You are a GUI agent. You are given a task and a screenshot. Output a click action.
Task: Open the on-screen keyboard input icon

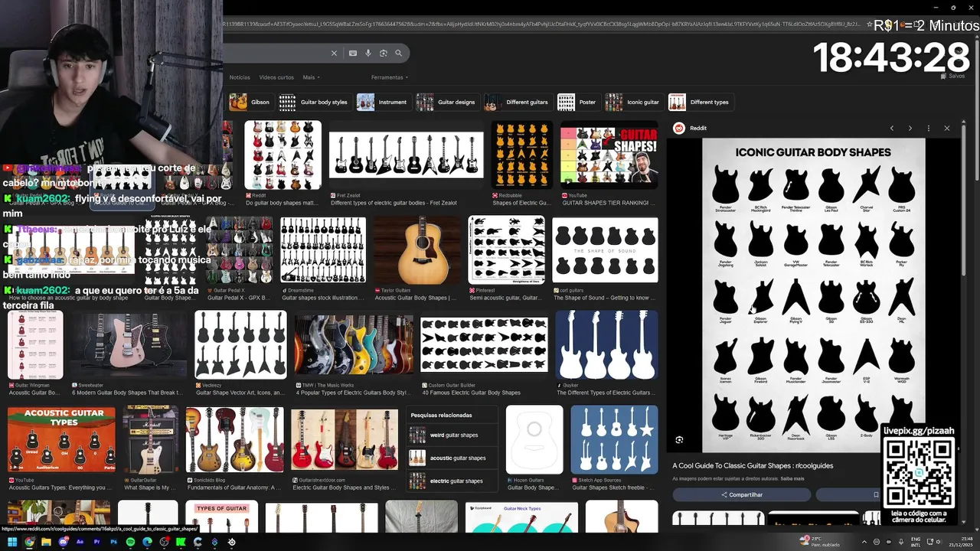click(353, 53)
